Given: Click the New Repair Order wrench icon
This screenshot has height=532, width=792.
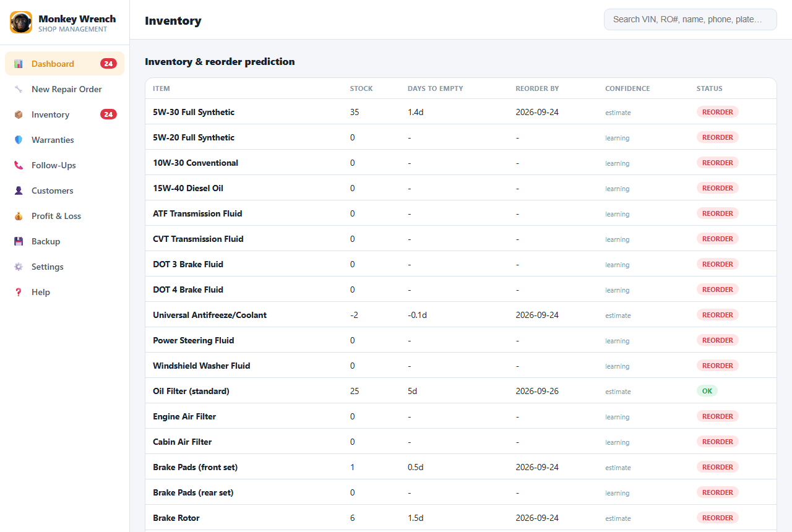Looking at the screenshot, I should (19, 89).
